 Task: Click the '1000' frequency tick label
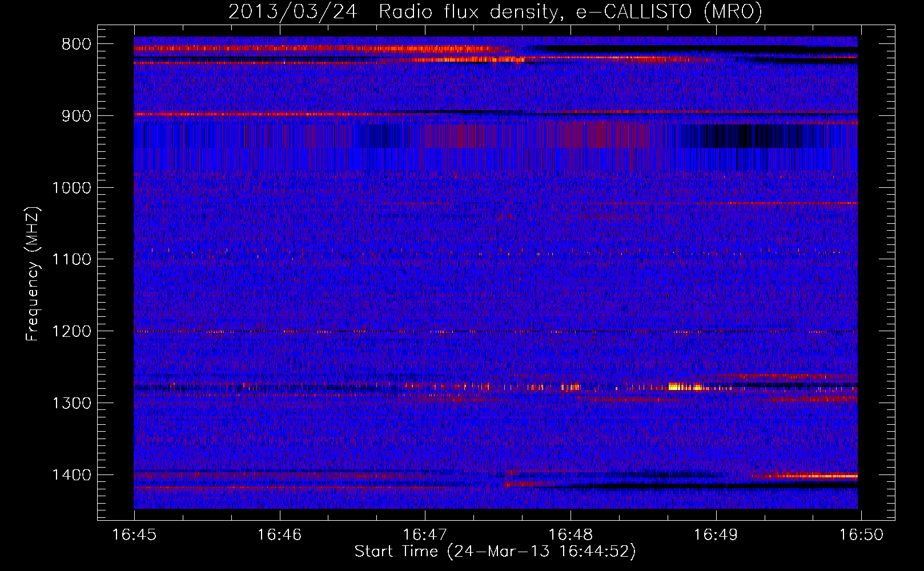coord(72,188)
